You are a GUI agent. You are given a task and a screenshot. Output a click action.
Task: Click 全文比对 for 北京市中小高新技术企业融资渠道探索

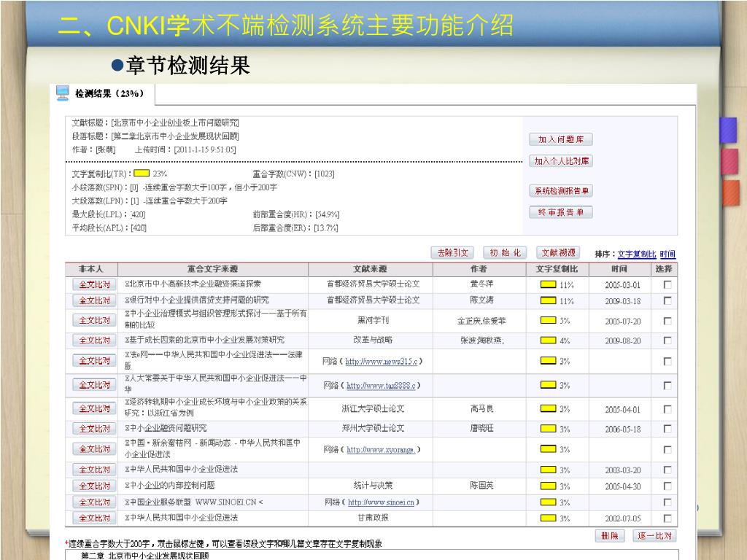point(94,284)
